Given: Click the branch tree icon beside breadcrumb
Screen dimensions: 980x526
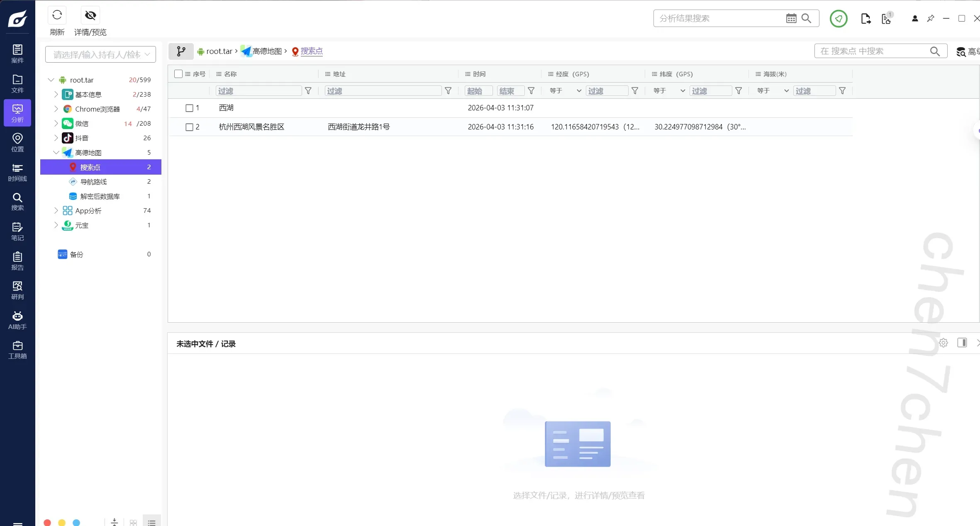Looking at the screenshot, I should [181, 51].
